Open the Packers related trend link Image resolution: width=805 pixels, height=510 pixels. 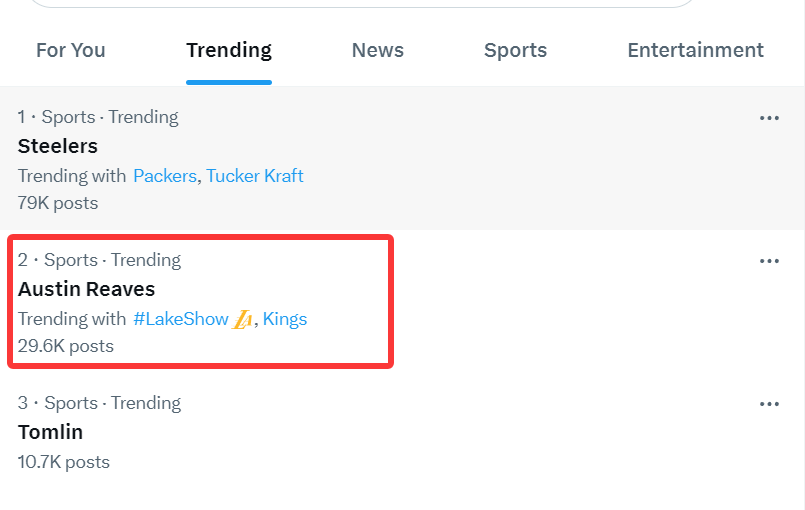[x=165, y=176]
